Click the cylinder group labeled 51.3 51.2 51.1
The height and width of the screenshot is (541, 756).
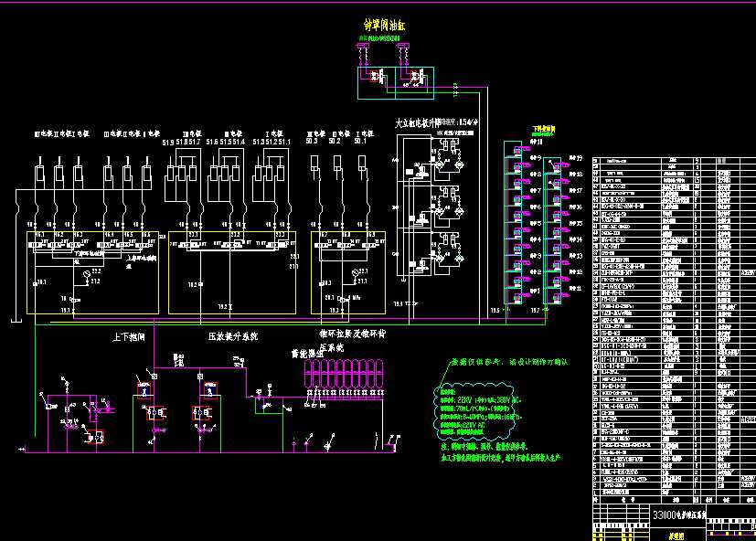tap(272, 171)
